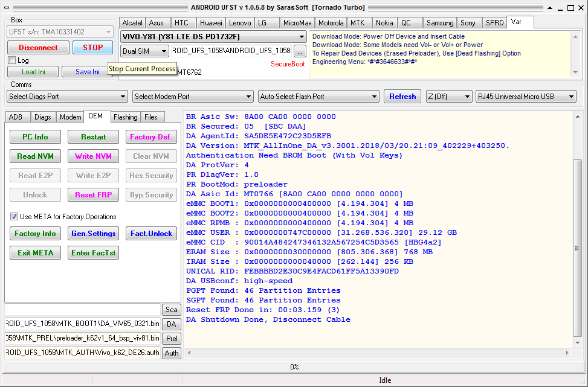Open the Select Modem Port dropdown
This screenshot has width=588, height=387.
[193, 97]
